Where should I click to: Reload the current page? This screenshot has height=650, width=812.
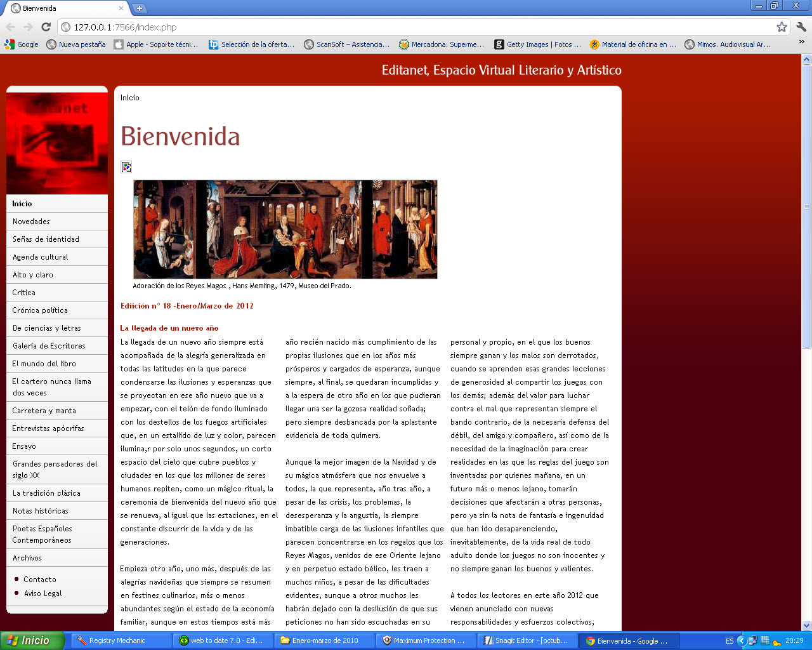(x=46, y=27)
